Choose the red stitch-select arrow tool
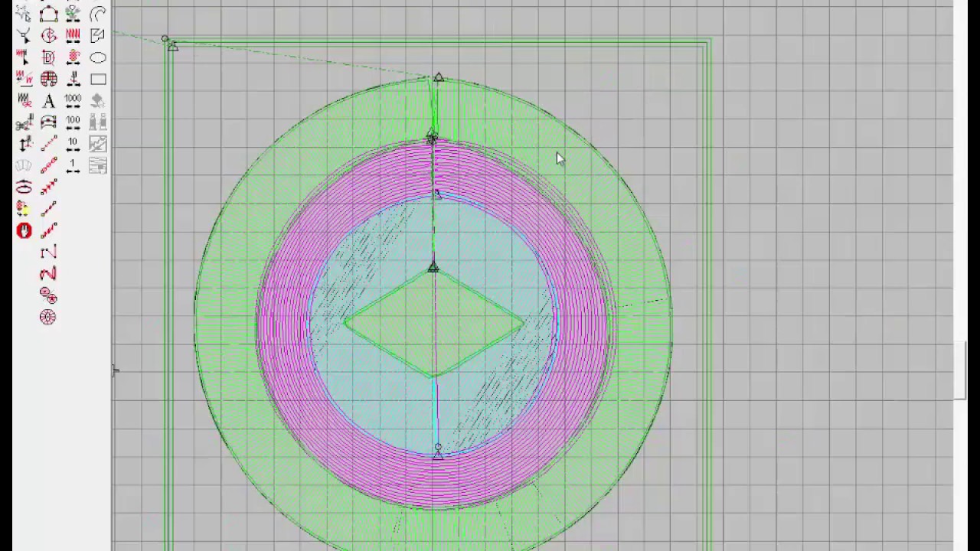Image resolution: width=980 pixels, height=551 pixels. coord(24,57)
